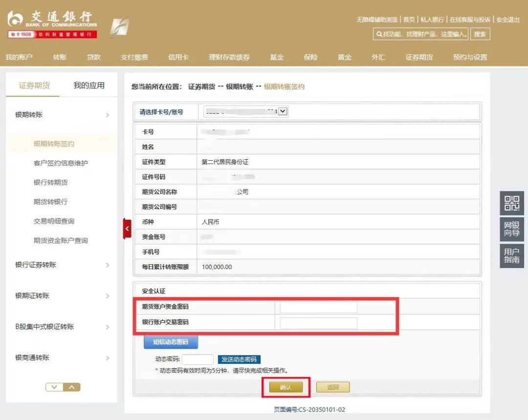Click the 发送动态密码 button
The image size is (528, 420).
(239, 359)
